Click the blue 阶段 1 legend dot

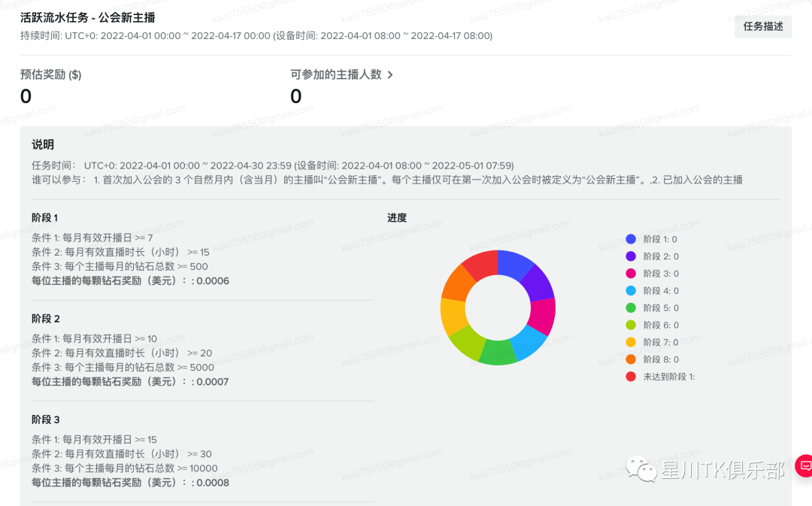[631, 238]
